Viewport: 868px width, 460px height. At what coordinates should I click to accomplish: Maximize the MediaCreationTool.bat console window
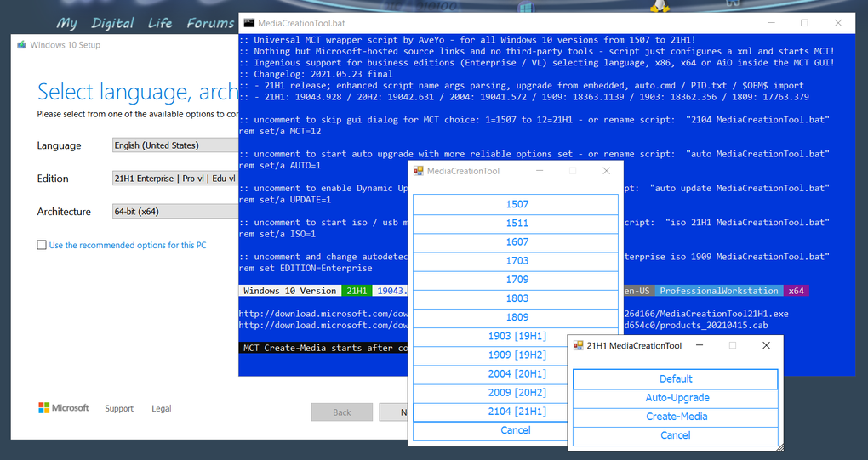pos(804,23)
